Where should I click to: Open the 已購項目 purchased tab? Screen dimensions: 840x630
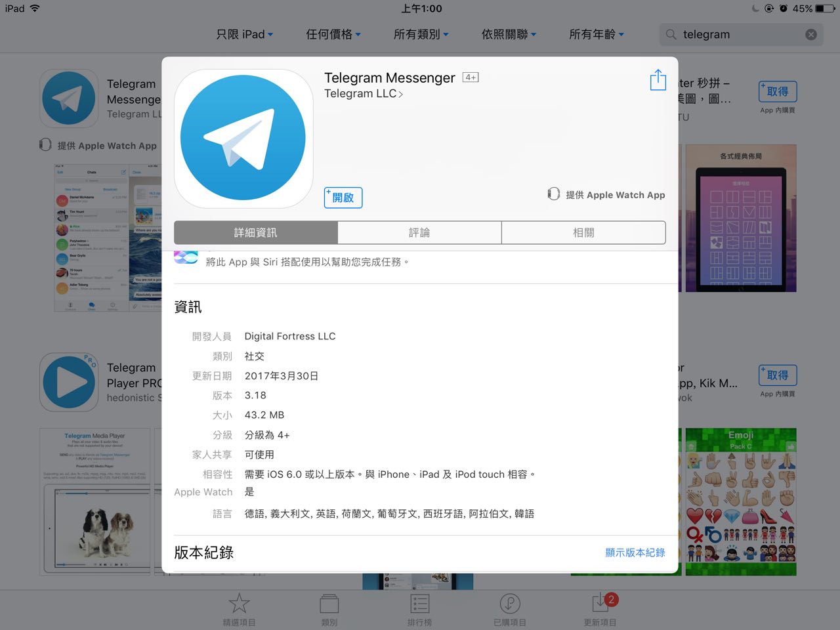click(510, 610)
